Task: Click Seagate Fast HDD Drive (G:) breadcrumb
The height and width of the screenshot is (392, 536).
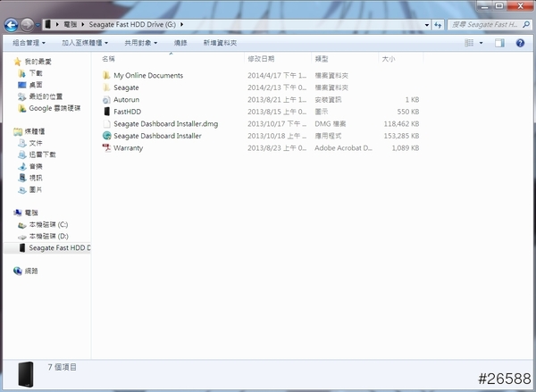Action: (x=132, y=24)
